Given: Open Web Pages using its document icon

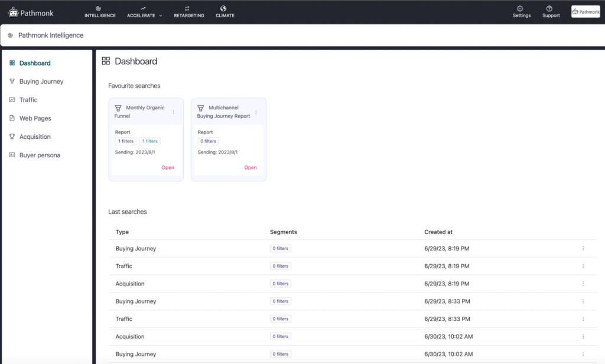Looking at the screenshot, I should [12, 118].
